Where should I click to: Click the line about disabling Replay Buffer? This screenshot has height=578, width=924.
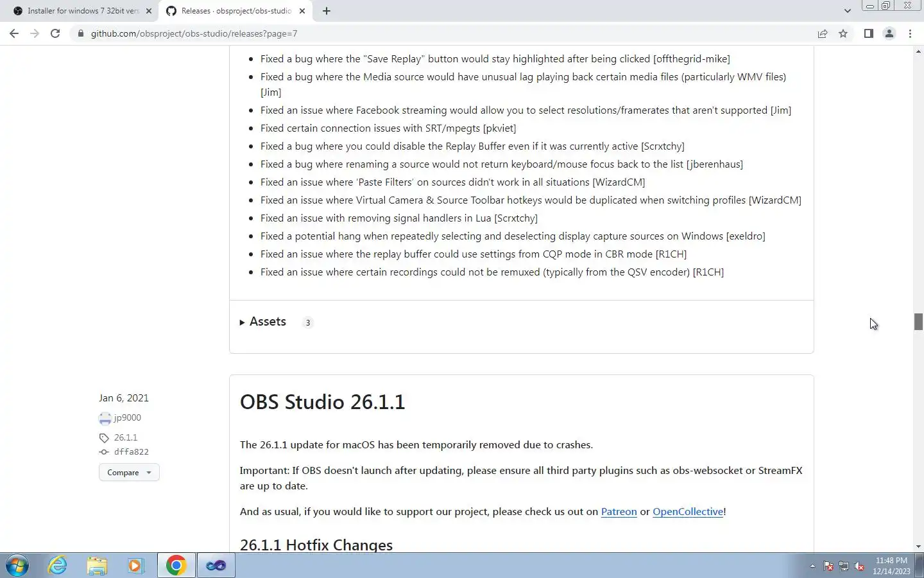[x=472, y=146]
